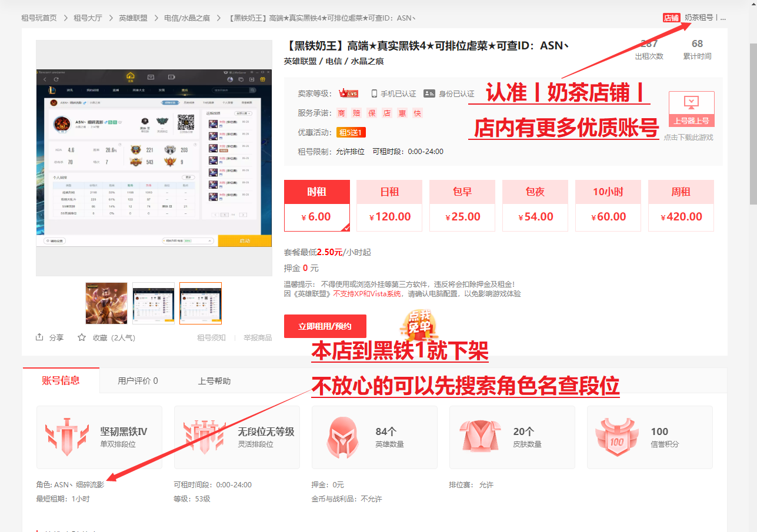Click the ID card icon beside 身份已认证

[x=429, y=93]
